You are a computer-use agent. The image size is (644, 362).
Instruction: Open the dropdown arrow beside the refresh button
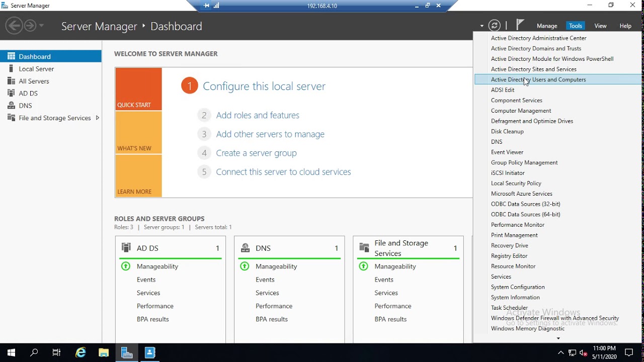tap(481, 26)
